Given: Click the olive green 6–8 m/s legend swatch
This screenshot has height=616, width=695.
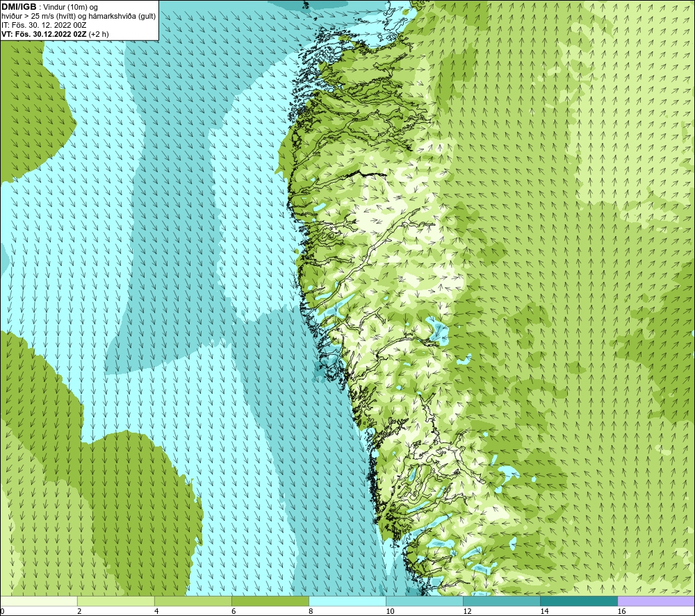Looking at the screenshot, I should click(x=270, y=601).
